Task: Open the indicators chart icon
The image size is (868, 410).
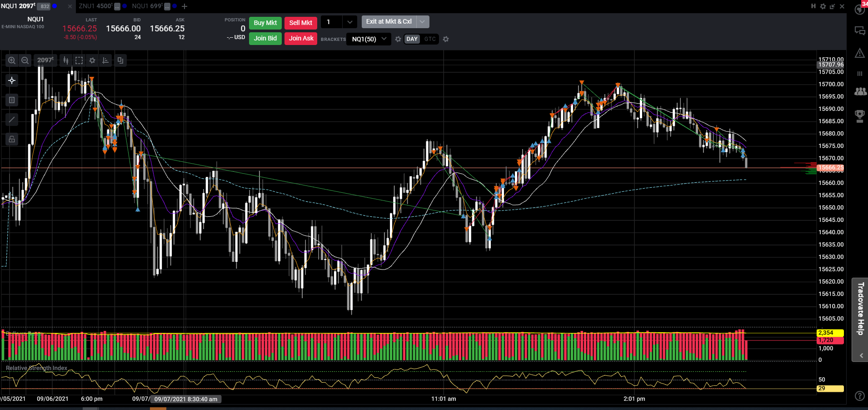Action: pyautogui.click(x=105, y=60)
